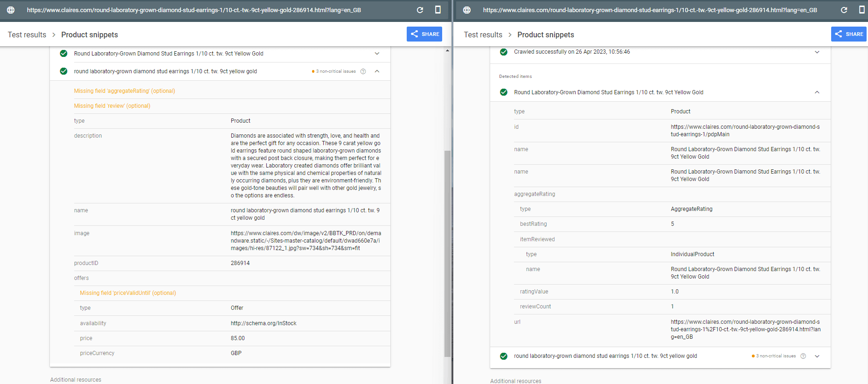
Task: Go to Test results breadcrumb in left panel
Action: 27,35
